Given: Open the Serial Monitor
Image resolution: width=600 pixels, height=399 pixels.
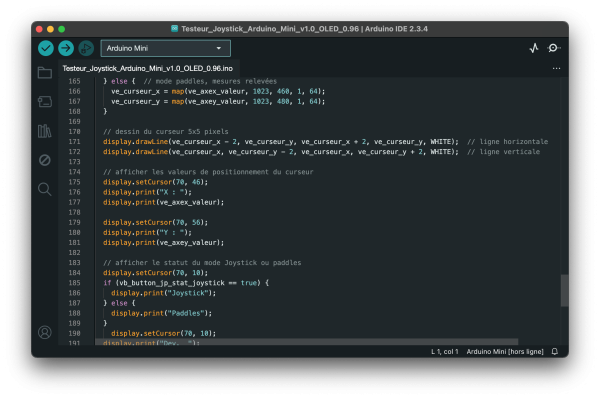Looking at the screenshot, I should pyautogui.click(x=553, y=48).
